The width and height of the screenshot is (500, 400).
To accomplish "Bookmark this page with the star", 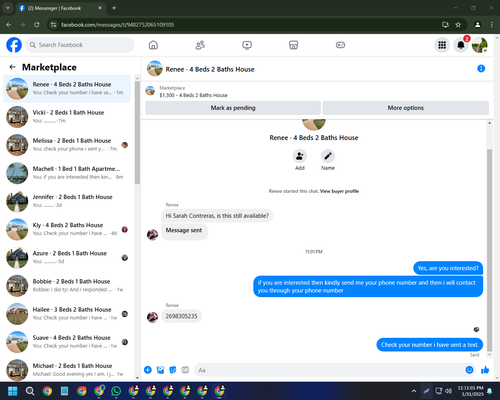I will 458,25.
